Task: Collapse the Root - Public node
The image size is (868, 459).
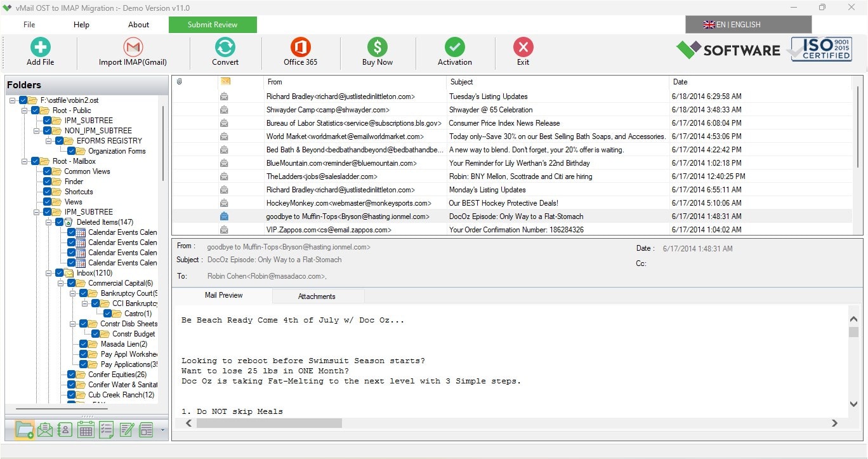Action: [x=25, y=110]
